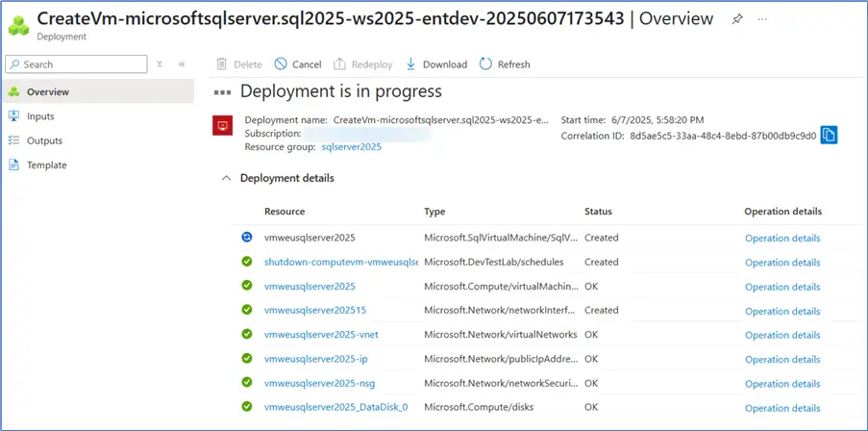Click the green check beside the Microsoft.Compute/virtualMachines row
This screenshot has width=868, height=431.
247,286
